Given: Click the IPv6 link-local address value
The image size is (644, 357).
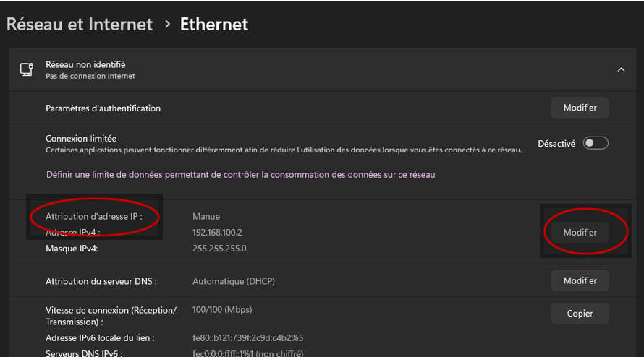Looking at the screenshot, I should click(x=247, y=337).
